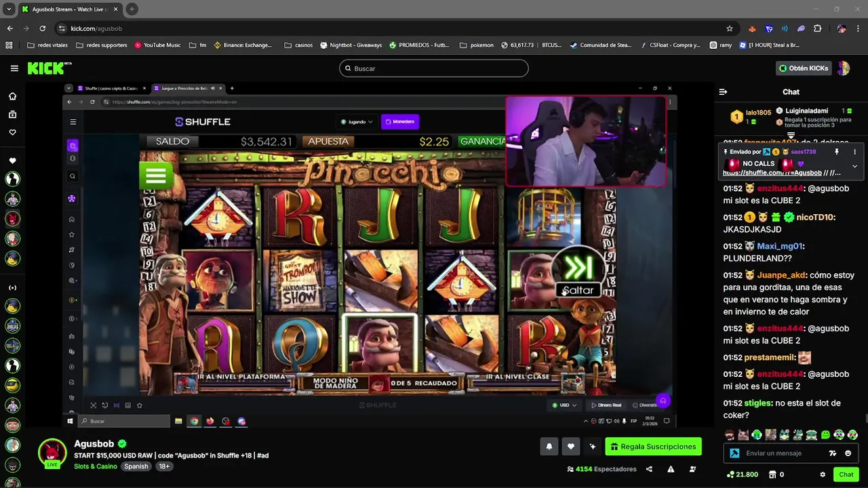Open chat text translate icon
Screen dimensions: 868x488
(833, 453)
